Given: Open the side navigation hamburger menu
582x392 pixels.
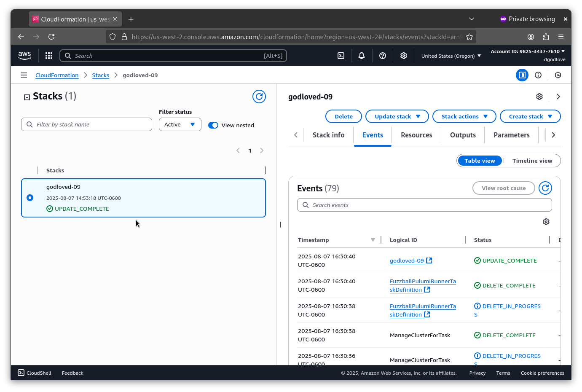Looking at the screenshot, I should (24, 75).
